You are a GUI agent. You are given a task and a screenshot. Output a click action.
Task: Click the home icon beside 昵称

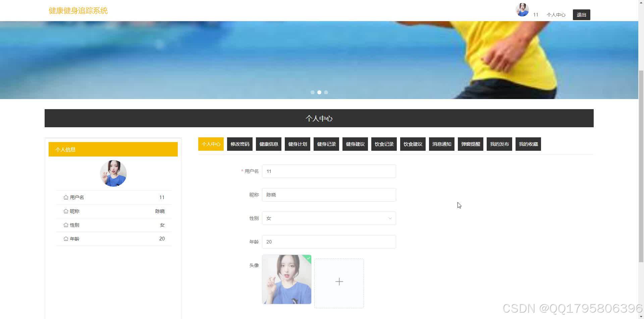tap(66, 211)
